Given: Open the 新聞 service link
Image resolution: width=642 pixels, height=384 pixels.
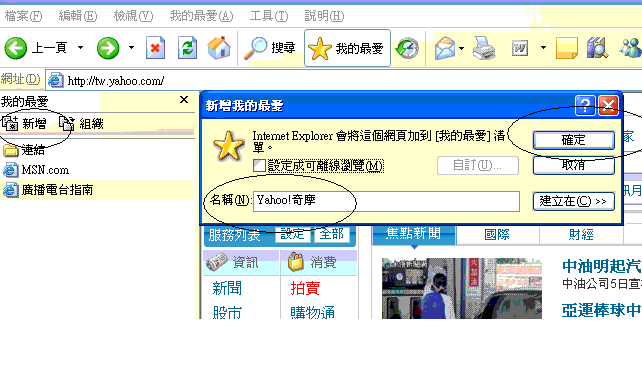Looking at the screenshot, I should [227, 288].
